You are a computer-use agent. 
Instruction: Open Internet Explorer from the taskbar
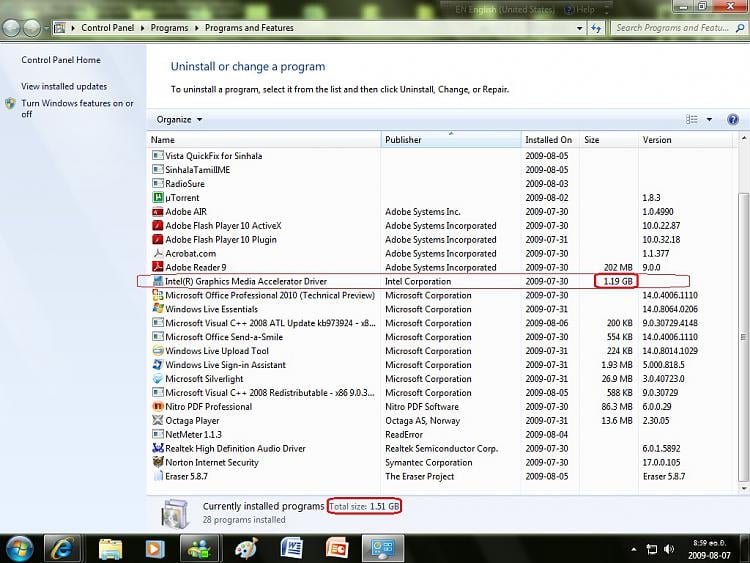pyautogui.click(x=62, y=549)
